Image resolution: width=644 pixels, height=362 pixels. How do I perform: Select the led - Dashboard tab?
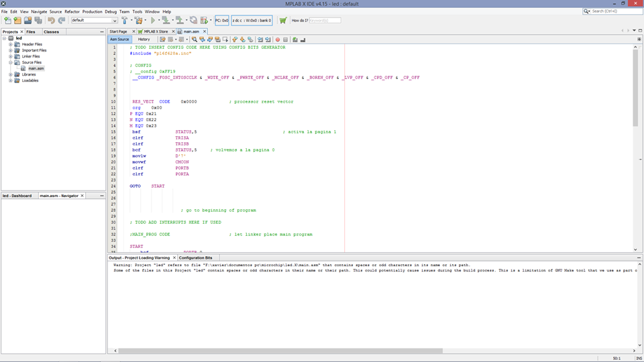(17, 196)
